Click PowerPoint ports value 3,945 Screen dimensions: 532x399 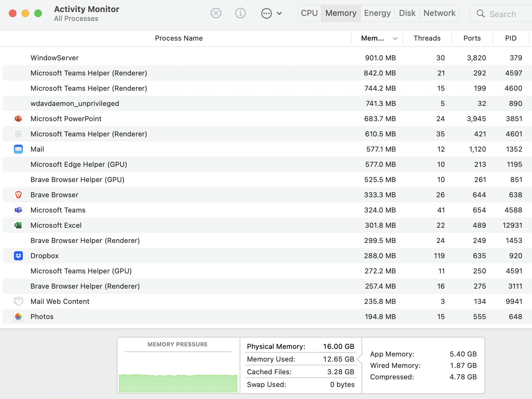click(x=476, y=119)
